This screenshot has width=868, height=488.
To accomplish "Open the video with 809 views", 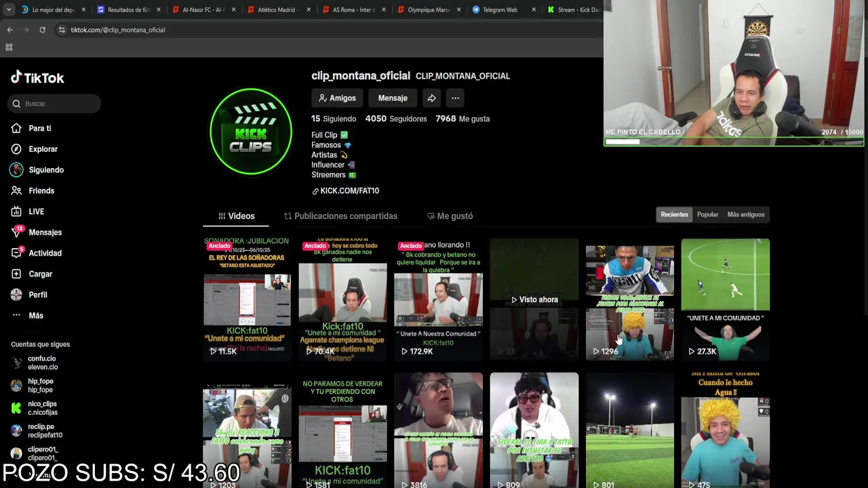I will (534, 430).
